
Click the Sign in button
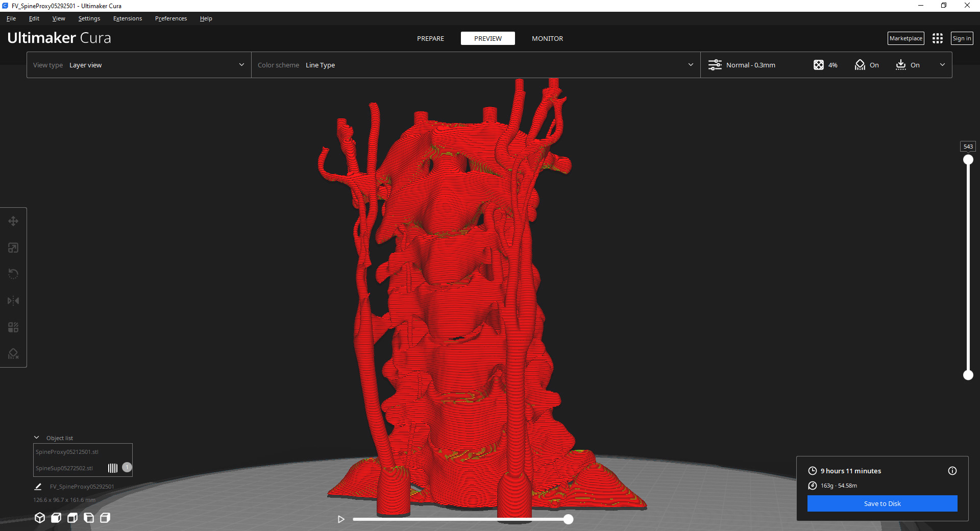coord(962,38)
